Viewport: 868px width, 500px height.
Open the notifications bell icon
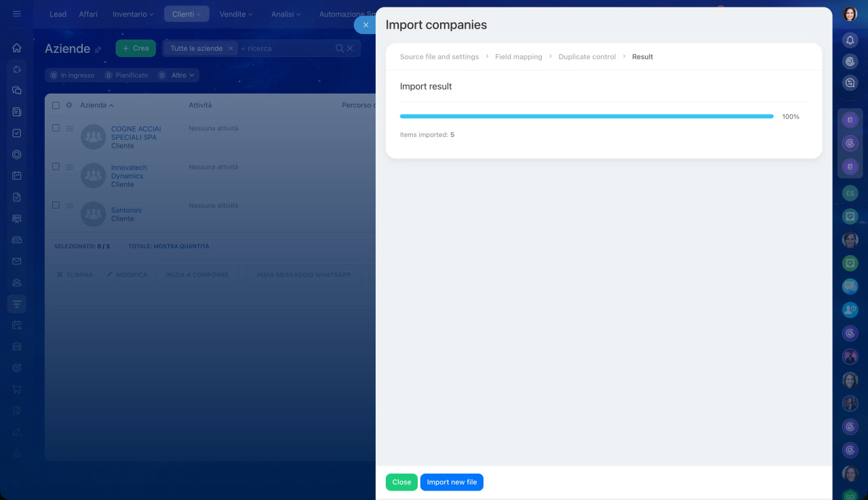(x=850, y=41)
